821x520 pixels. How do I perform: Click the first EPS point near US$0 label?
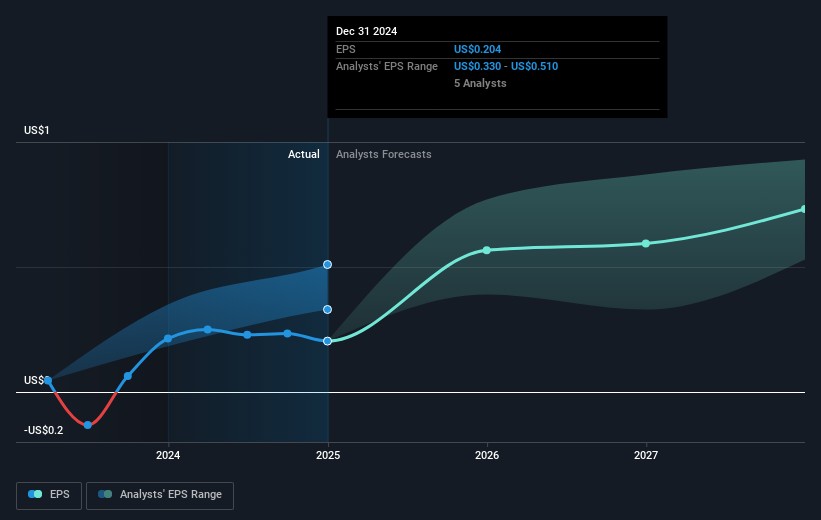(48, 381)
